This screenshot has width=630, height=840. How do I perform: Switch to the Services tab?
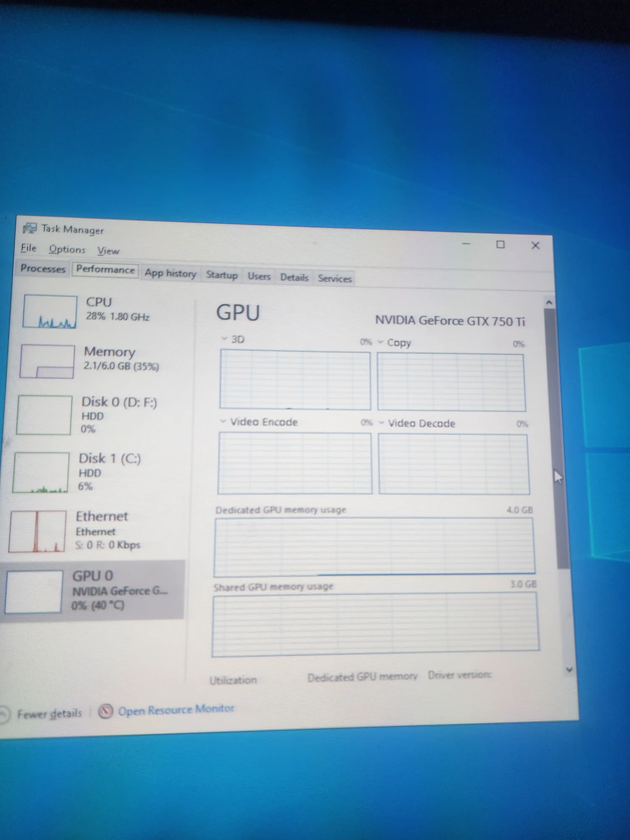[x=335, y=279]
